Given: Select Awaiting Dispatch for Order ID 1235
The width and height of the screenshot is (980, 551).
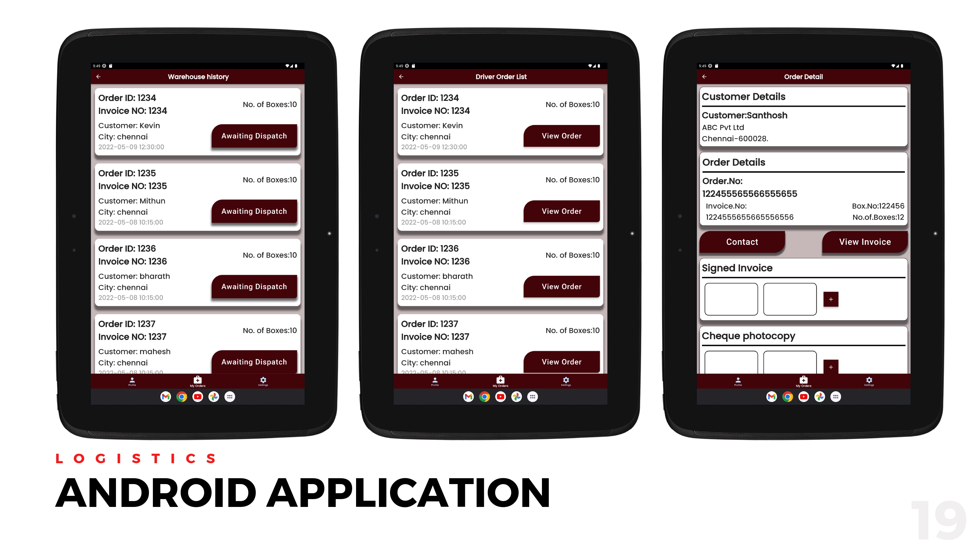Looking at the screenshot, I should pyautogui.click(x=254, y=211).
